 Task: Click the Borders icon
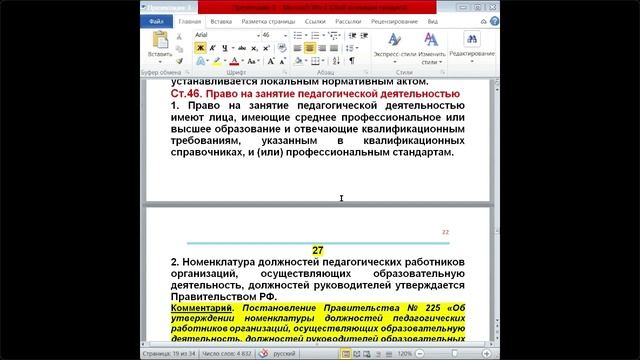(x=315, y=61)
